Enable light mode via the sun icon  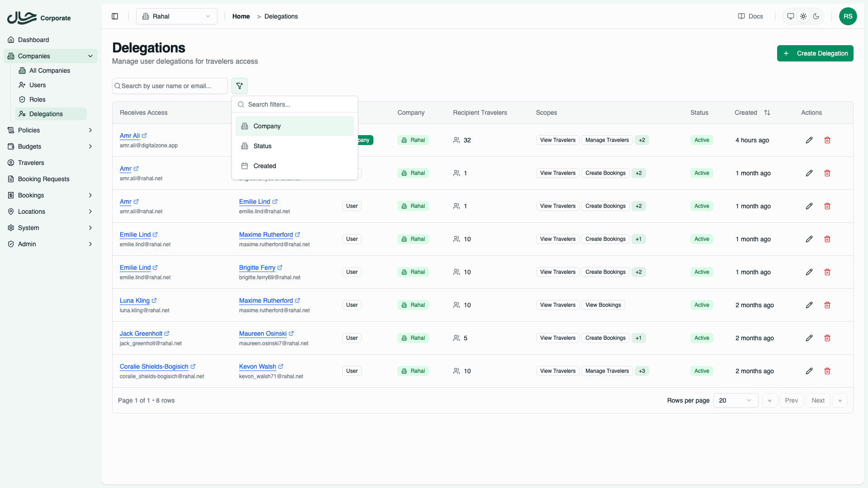click(x=803, y=16)
